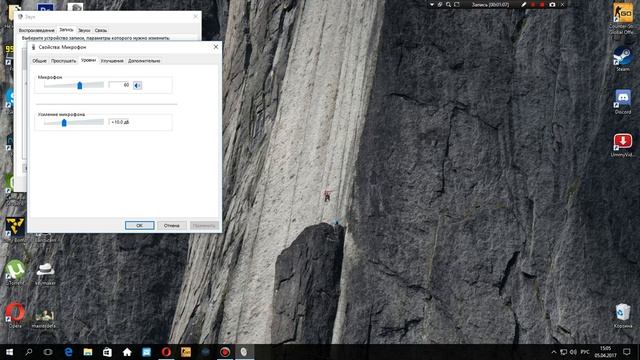Open the Дополнительно tab
The height and width of the screenshot is (360, 640).
coord(144,61)
